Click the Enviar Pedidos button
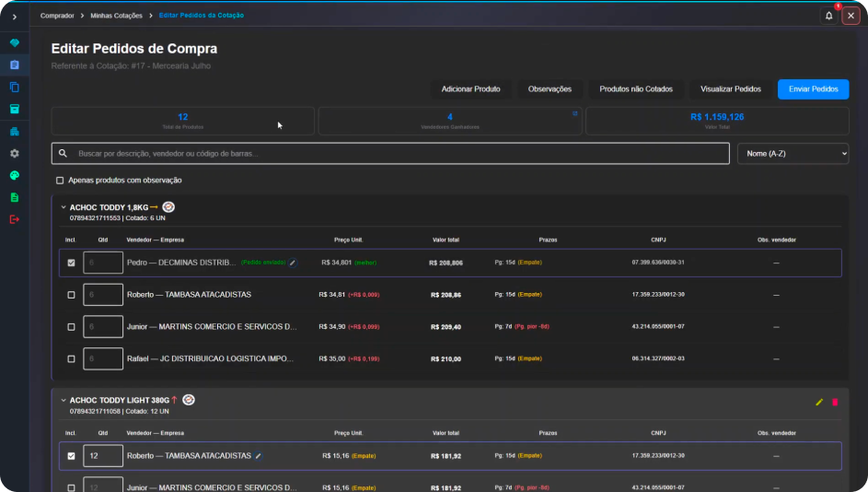The width and height of the screenshot is (868, 492). tap(813, 89)
